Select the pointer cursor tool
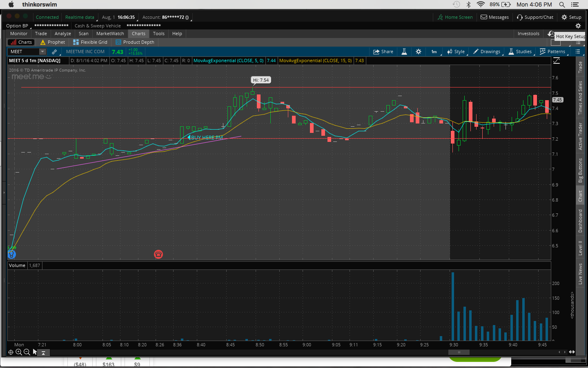The height and width of the screenshot is (368, 588). click(x=35, y=352)
